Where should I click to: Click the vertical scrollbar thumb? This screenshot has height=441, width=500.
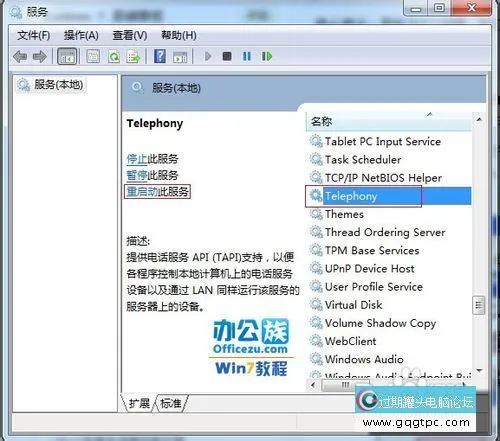479,305
